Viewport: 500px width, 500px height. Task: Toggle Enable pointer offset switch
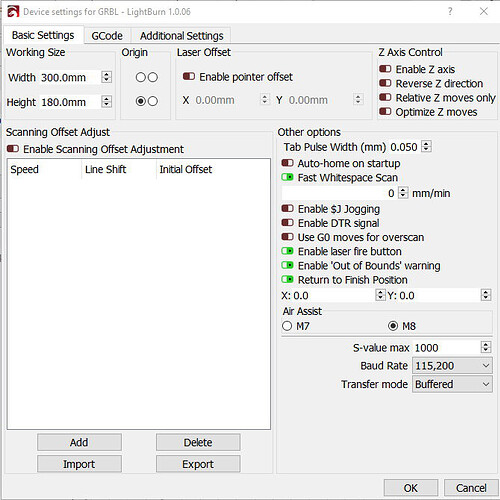189,77
